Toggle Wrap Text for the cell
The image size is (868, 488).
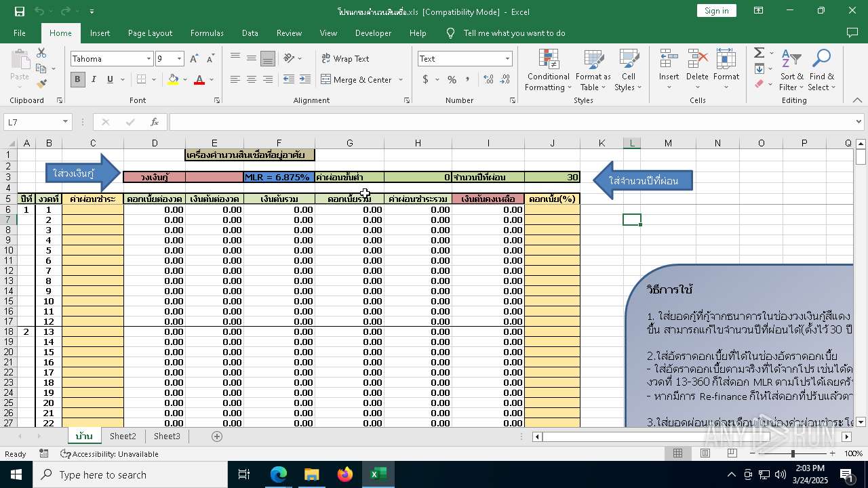(345, 58)
